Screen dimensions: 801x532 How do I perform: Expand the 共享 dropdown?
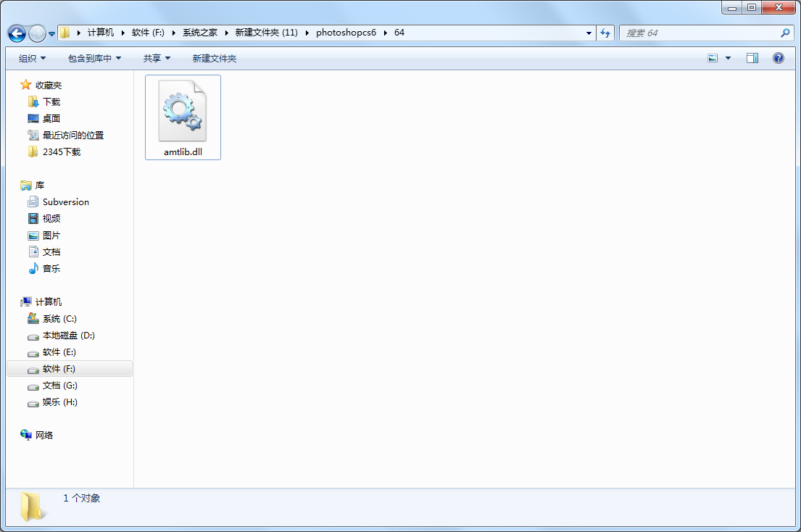(x=157, y=58)
